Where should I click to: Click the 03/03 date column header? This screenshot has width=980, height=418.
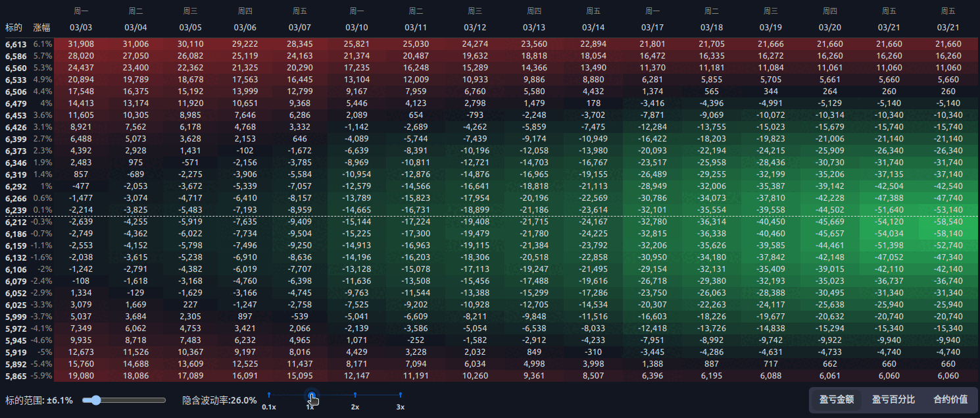point(81,28)
